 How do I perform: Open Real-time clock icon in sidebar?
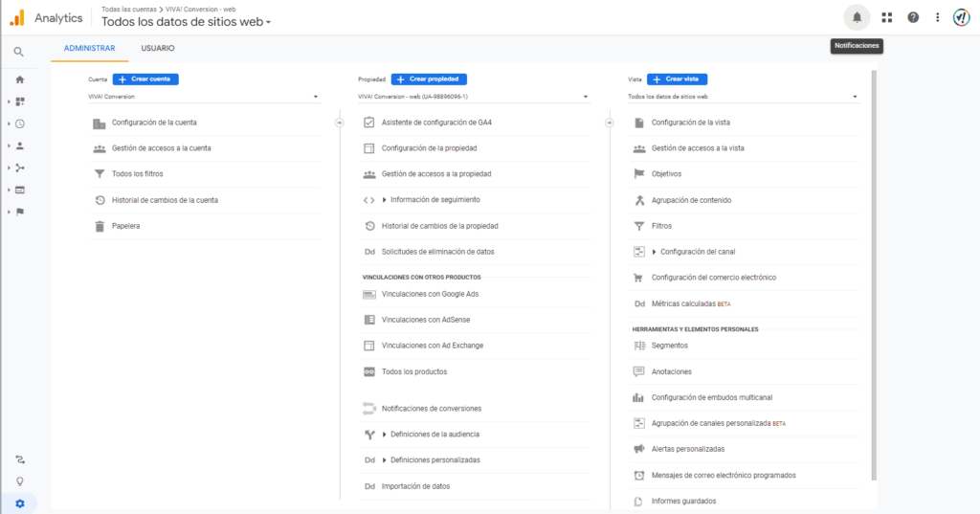(x=20, y=123)
